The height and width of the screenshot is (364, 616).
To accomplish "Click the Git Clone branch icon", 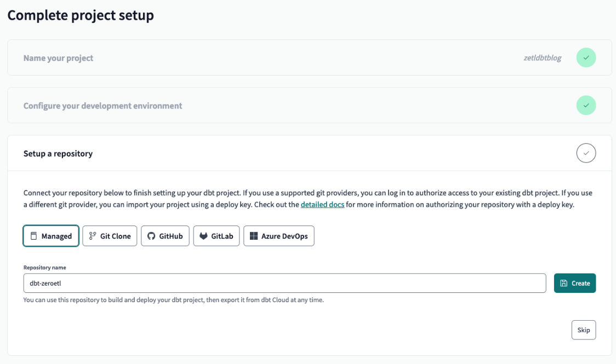I will point(93,236).
